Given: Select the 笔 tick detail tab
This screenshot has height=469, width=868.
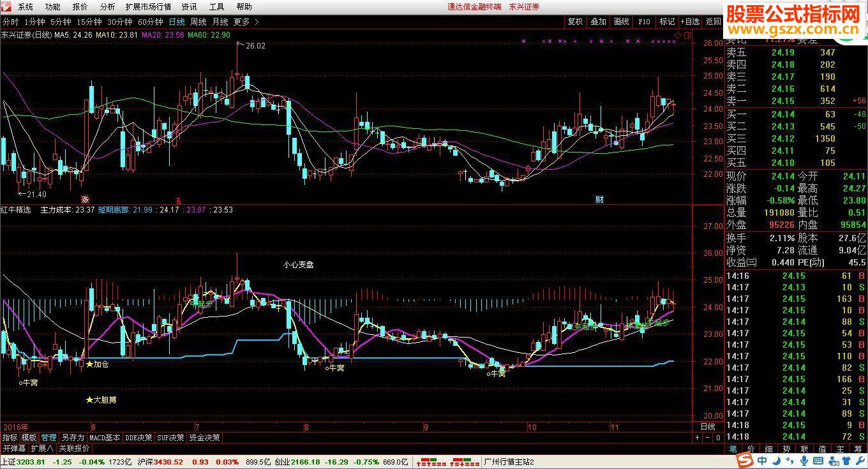Looking at the screenshot, I should (733, 449).
